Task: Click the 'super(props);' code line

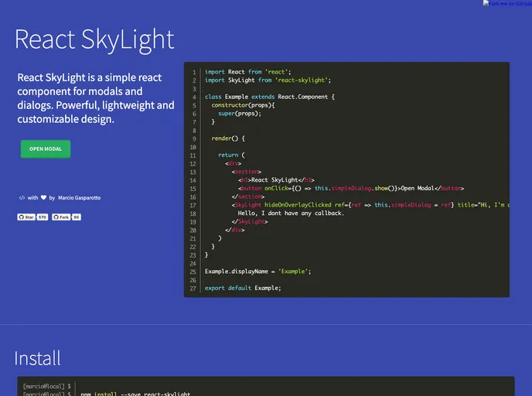Action: point(240,114)
